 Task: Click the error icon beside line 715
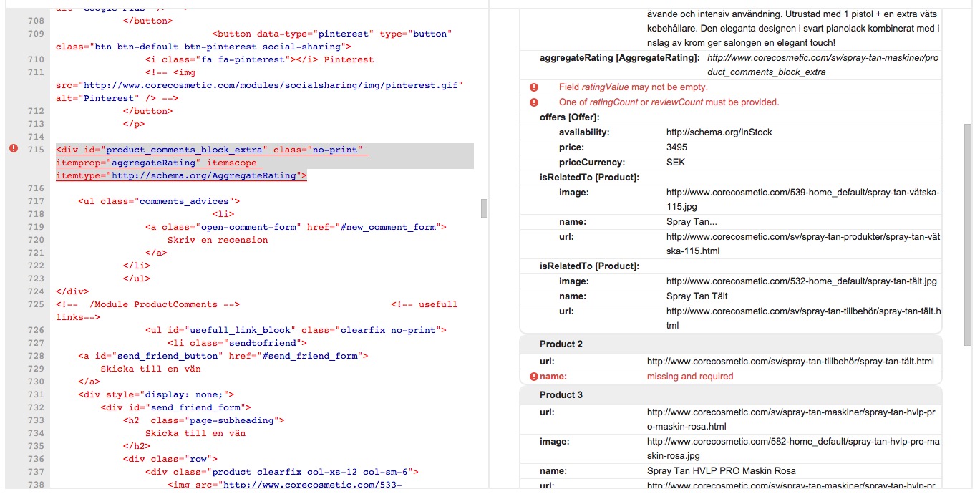pyautogui.click(x=13, y=149)
